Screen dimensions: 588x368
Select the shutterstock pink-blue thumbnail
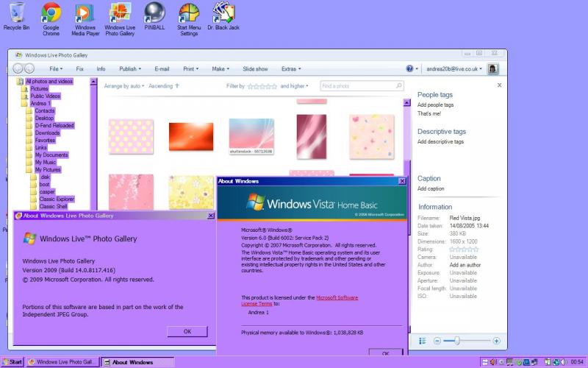point(251,136)
